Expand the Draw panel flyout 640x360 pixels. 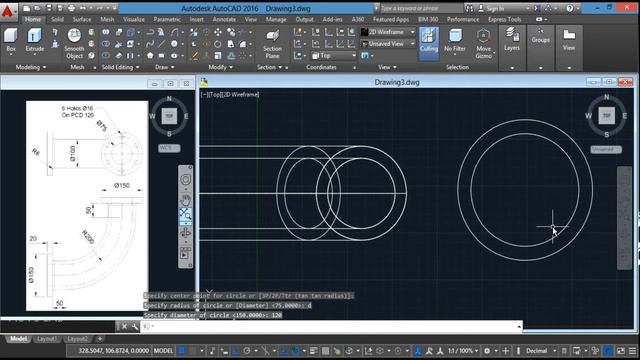tap(165, 67)
